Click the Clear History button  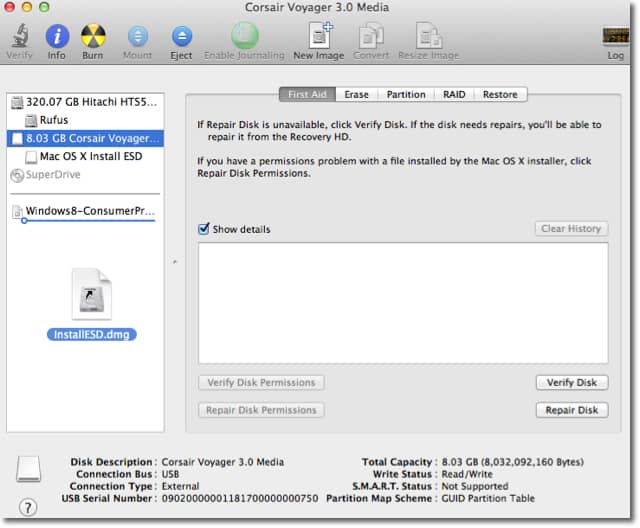click(571, 229)
